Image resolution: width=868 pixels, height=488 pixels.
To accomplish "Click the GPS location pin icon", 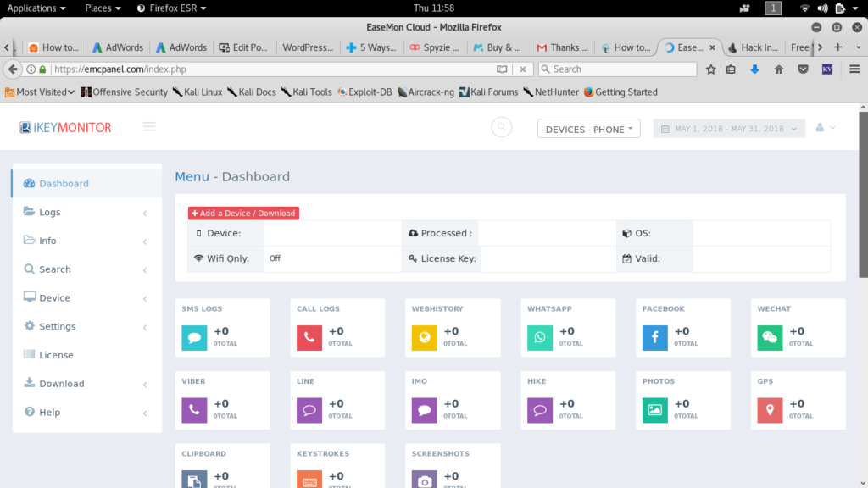I will (770, 410).
